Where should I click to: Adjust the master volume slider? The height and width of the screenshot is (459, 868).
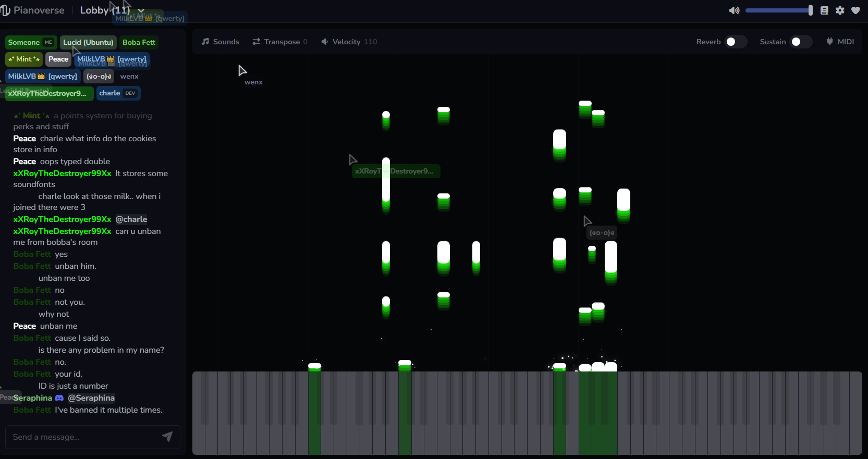tap(778, 10)
